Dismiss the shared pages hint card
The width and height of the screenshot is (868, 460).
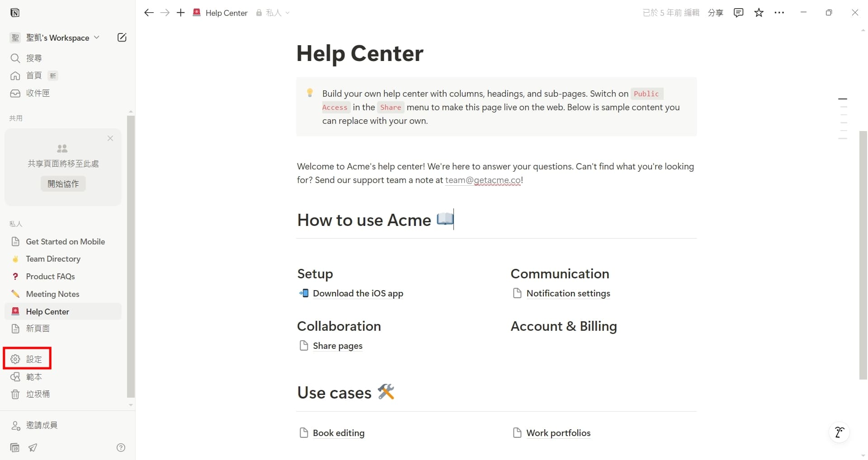click(x=110, y=138)
